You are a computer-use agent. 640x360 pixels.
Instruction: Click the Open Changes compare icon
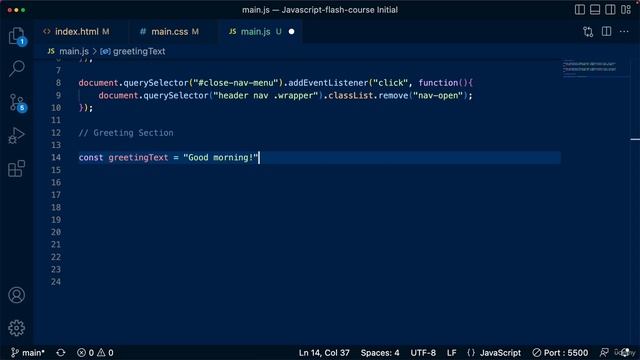(x=588, y=32)
